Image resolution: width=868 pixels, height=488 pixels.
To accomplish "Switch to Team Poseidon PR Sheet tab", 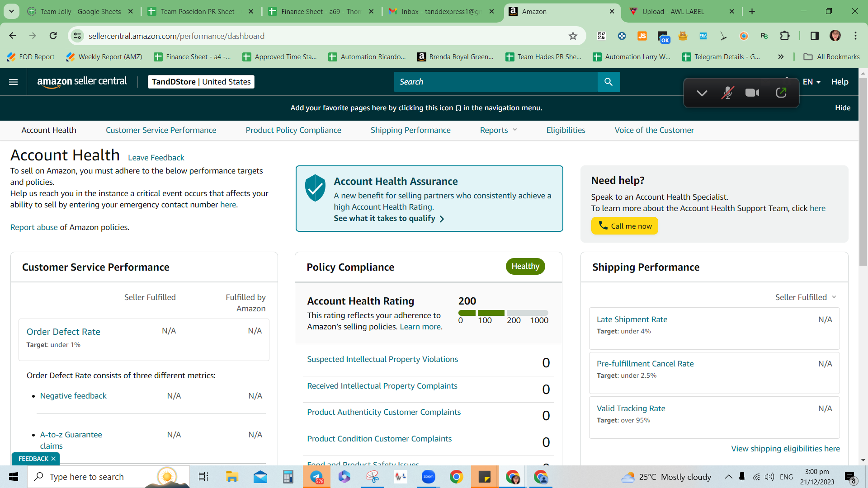I will pyautogui.click(x=199, y=11).
